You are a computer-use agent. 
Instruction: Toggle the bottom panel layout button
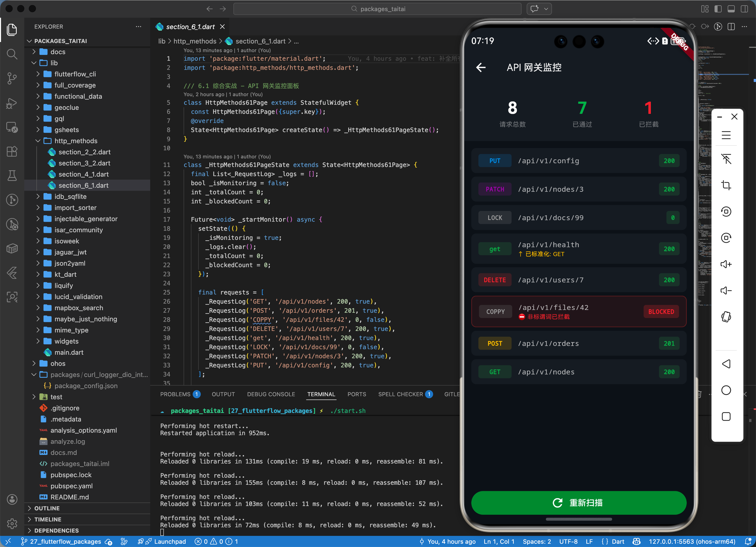tap(731, 9)
